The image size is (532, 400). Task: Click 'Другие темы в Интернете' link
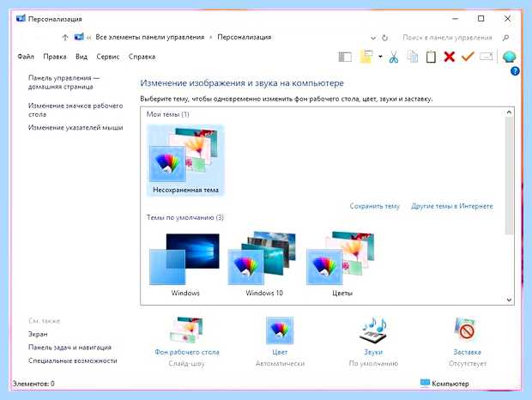click(x=452, y=206)
